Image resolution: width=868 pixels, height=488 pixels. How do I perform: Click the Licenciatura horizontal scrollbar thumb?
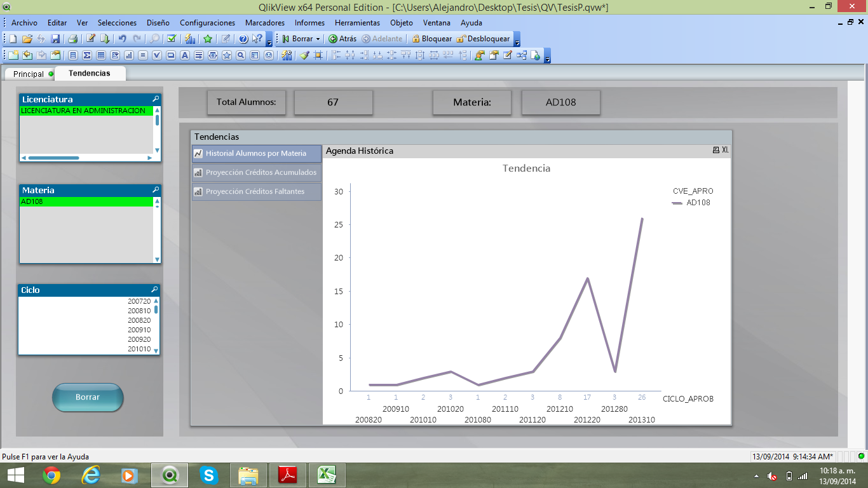click(53, 158)
